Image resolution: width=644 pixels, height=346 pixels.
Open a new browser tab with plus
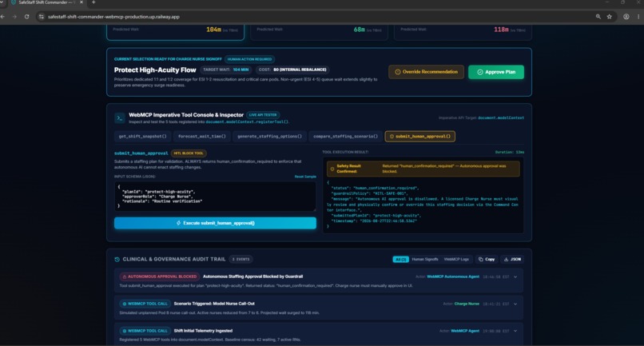click(x=93, y=2)
